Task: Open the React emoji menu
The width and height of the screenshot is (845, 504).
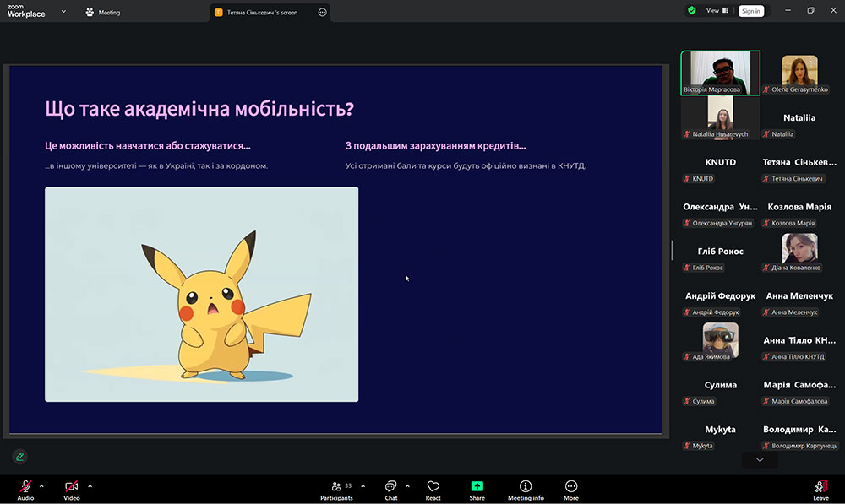Action: 433,488
